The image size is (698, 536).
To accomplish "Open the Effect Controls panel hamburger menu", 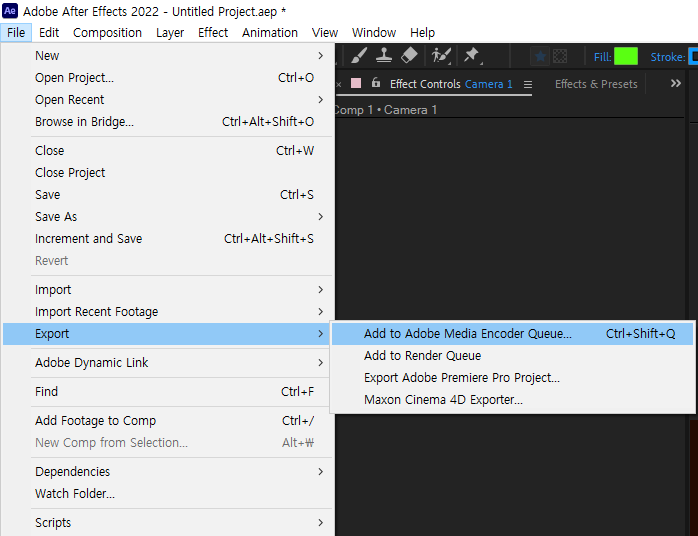I will 528,84.
